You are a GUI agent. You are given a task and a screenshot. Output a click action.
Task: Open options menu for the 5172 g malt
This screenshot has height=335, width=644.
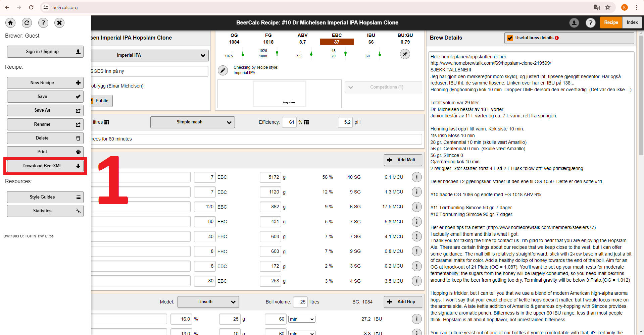[x=416, y=177]
